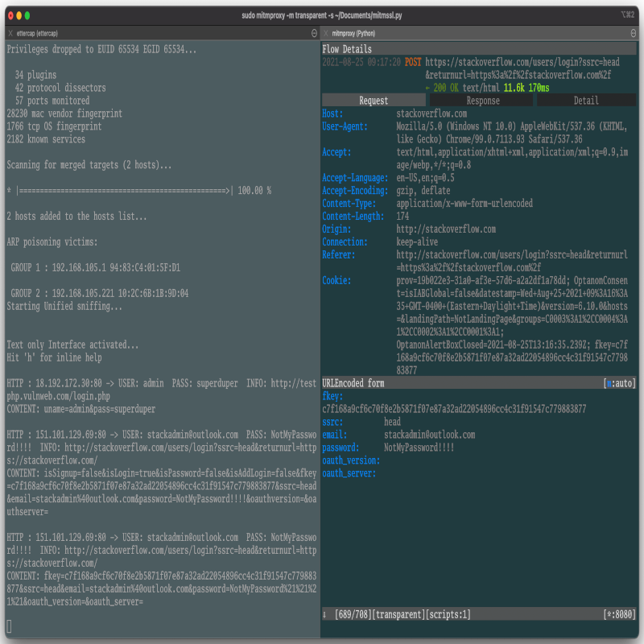Select the email: form field label
Viewport: 644px width, 644px height.
pos(334,435)
